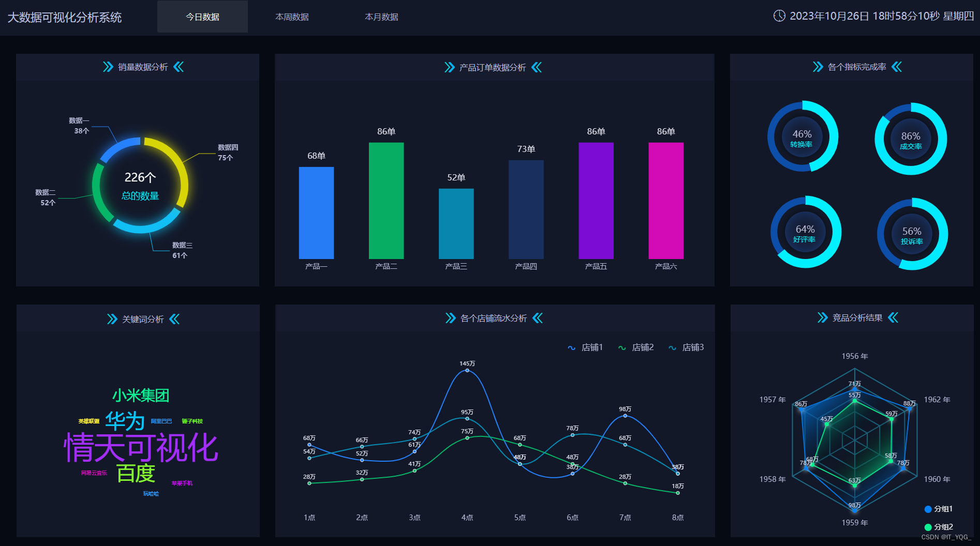Click the 1959 年 radar axis label
The image size is (980, 546).
tap(855, 523)
